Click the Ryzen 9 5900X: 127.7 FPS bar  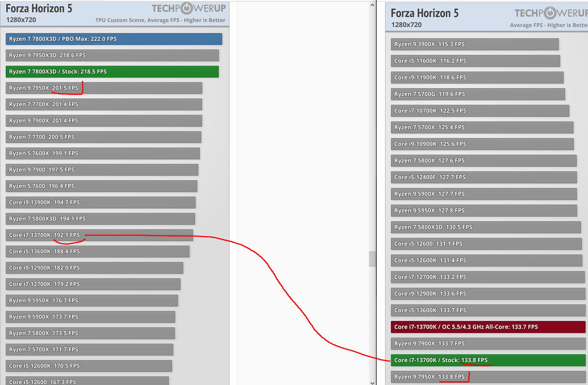pos(484,194)
